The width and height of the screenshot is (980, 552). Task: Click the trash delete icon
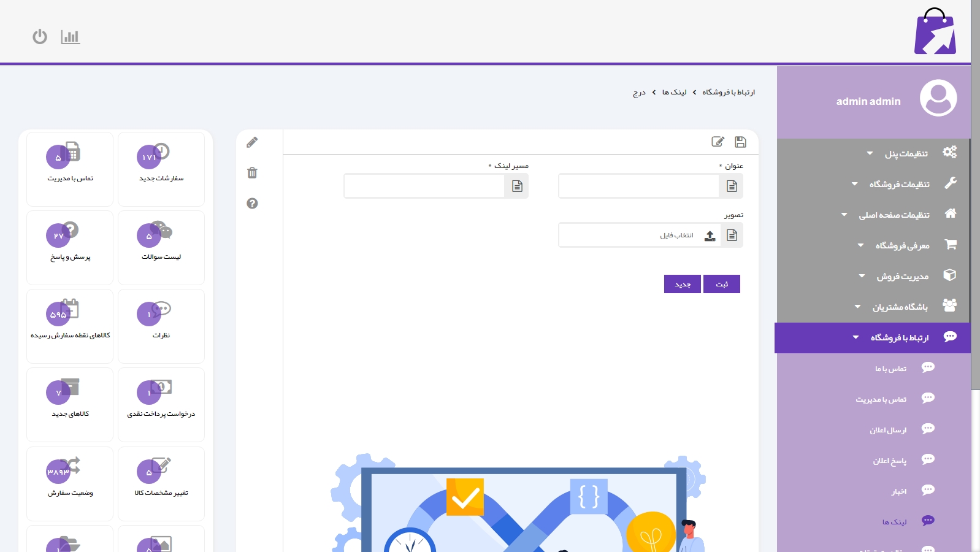(x=252, y=173)
